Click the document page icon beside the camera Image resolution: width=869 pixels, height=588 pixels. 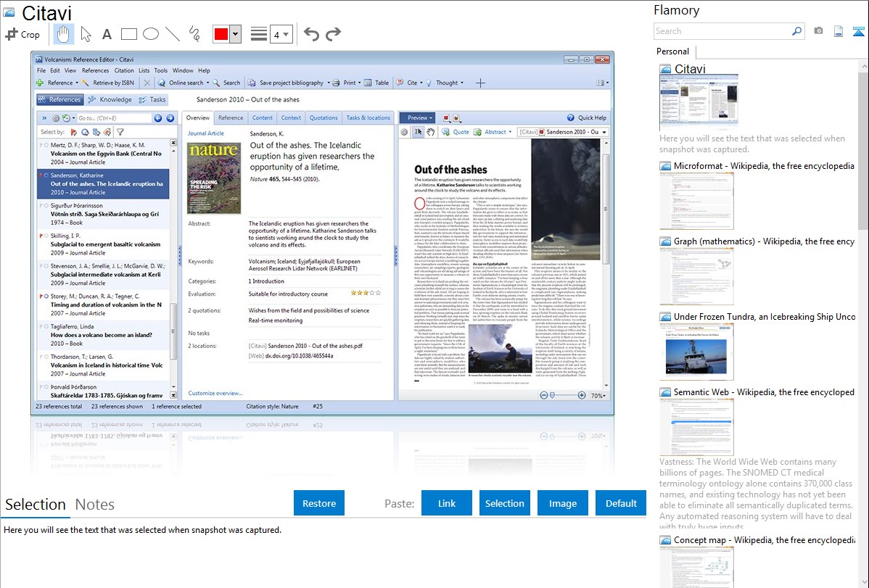tap(839, 31)
